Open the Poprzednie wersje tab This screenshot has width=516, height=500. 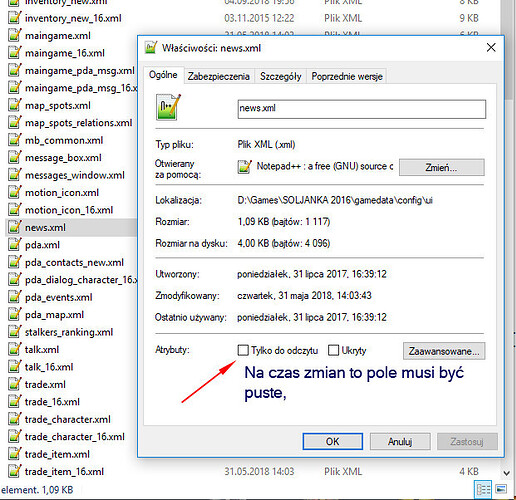pyautogui.click(x=347, y=76)
